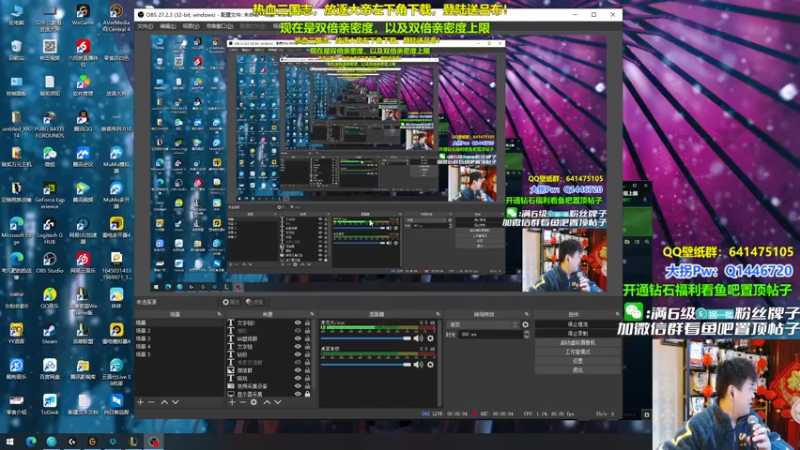The width and height of the screenshot is (800, 450).
Task: Open GeForce Experience desktop shortcut
Action: coord(49,196)
